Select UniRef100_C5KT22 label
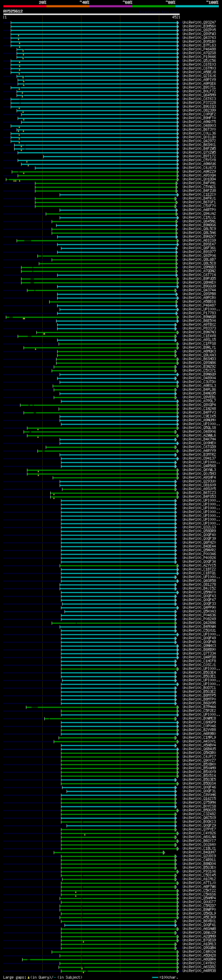Viewport: 222px width, 980px height. coord(199,891)
